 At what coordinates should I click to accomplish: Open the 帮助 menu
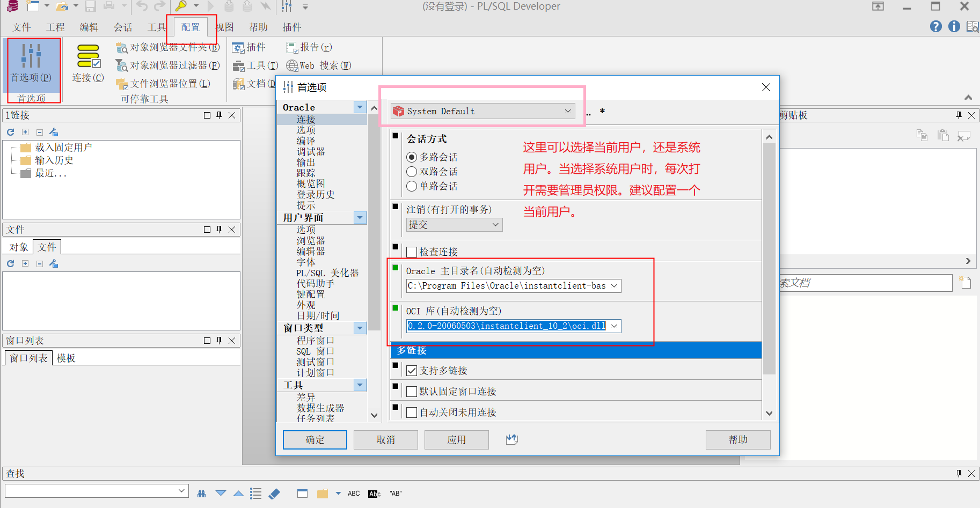coord(258,27)
